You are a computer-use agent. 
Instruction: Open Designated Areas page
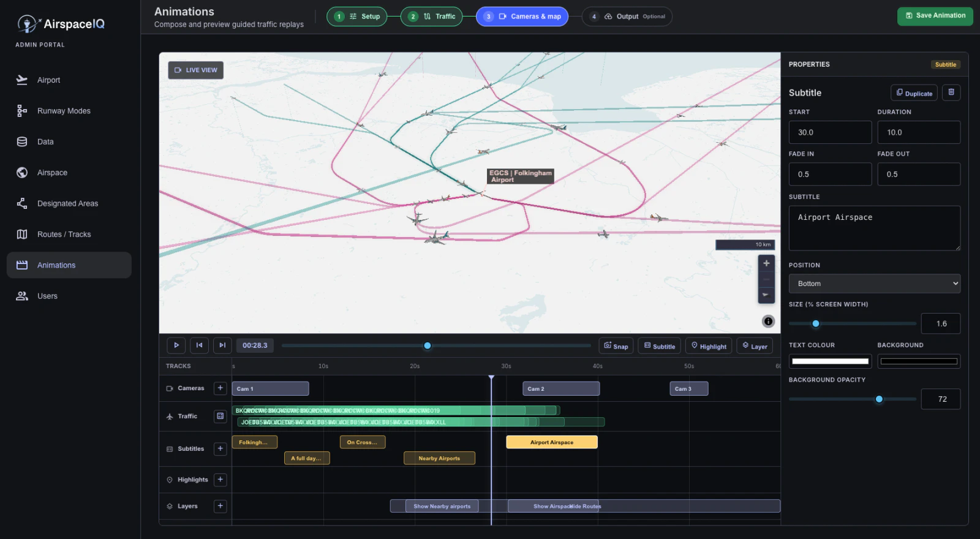pos(69,203)
